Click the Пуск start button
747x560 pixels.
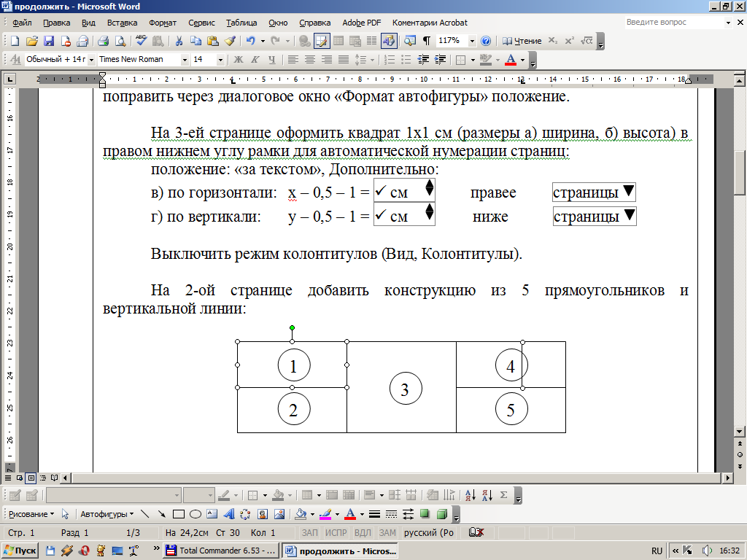point(20,551)
